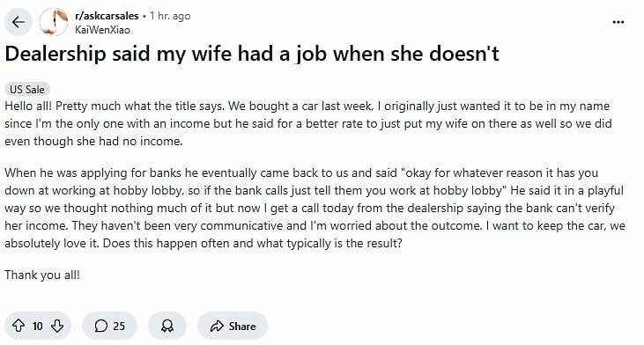Select the US Sale flair tag

(x=27, y=90)
